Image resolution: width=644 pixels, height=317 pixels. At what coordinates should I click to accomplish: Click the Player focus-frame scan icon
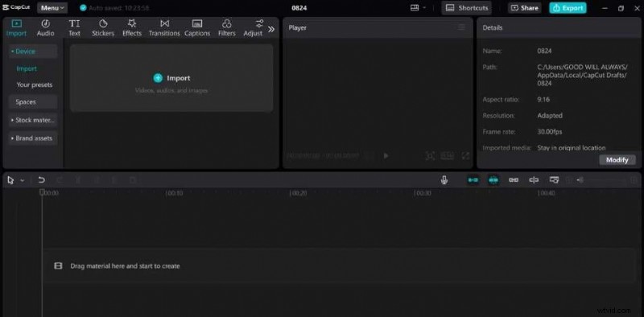[430, 155]
